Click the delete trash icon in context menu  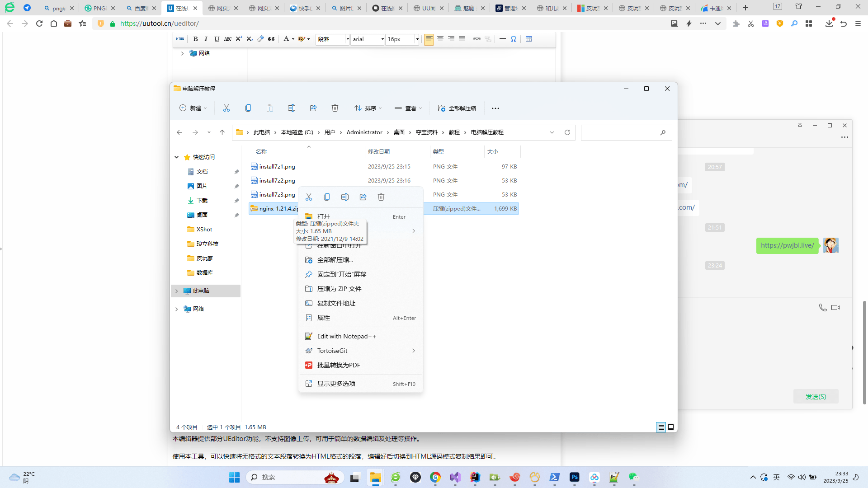click(x=381, y=197)
